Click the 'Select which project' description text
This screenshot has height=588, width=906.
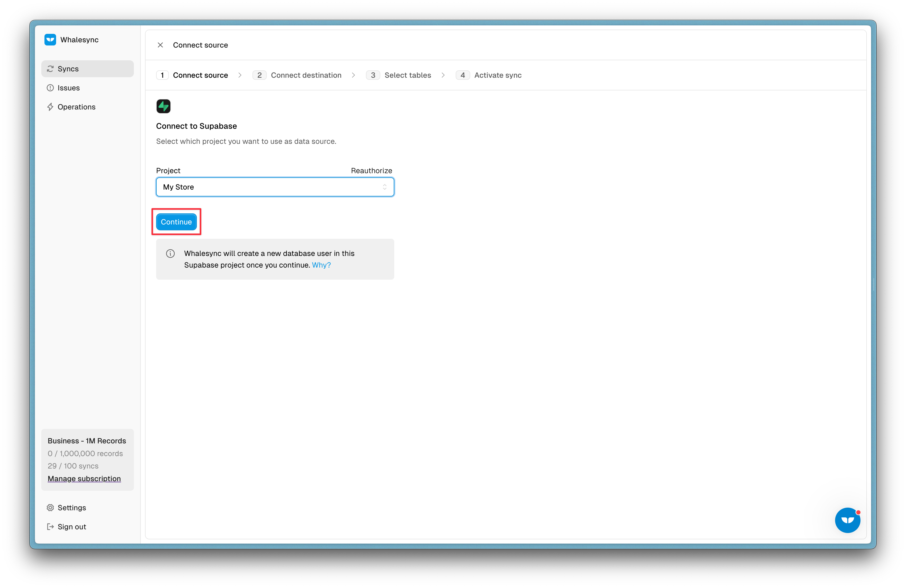(246, 141)
